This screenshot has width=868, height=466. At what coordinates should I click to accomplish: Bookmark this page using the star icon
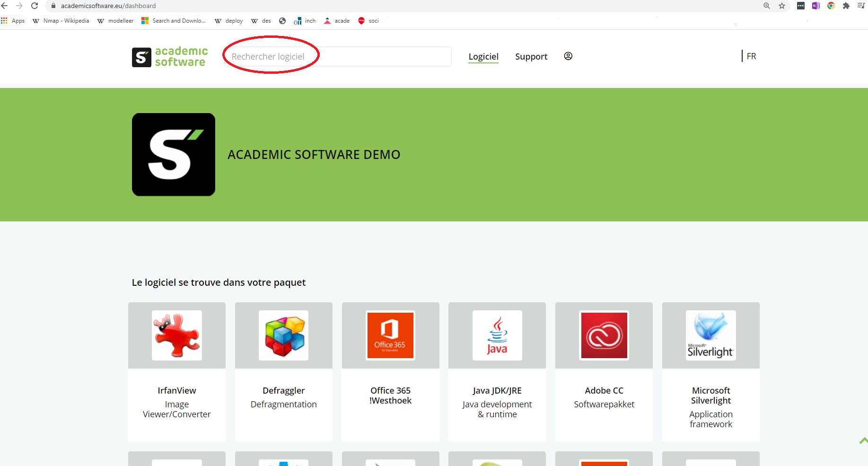pyautogui.click(x=782, y=6)
